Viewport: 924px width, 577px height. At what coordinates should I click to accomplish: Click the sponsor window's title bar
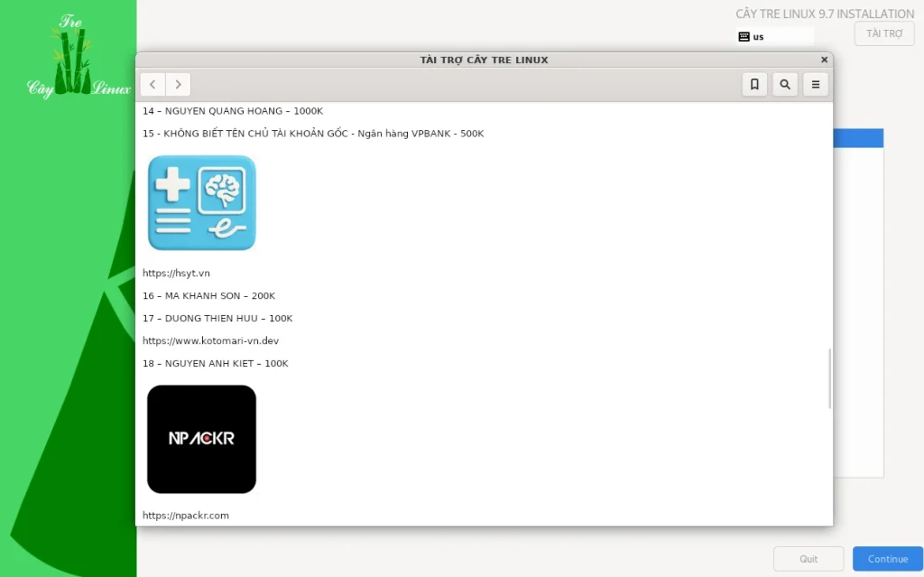[x=484, y=60]
